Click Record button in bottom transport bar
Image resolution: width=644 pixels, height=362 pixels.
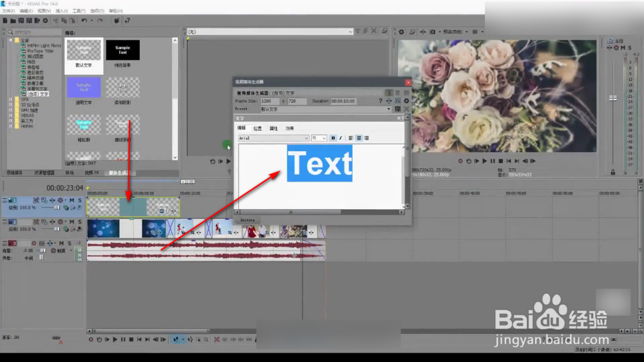tap(91, 339)
